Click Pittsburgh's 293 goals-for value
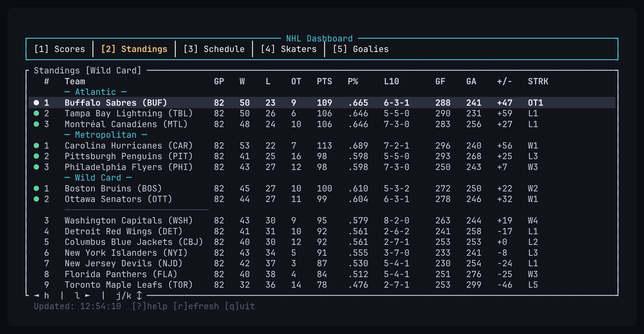Image resolution: width=644 pixels, height=334 pixels. pyautogui.click(x=443, y=156)
